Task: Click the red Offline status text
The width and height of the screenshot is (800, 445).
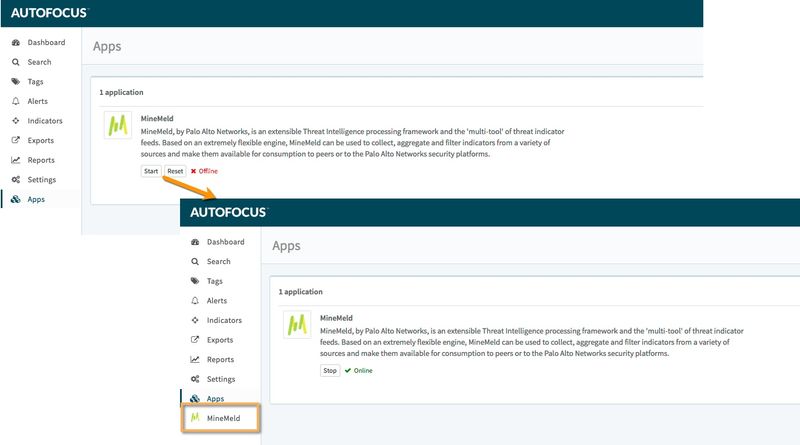Action: [x=208, y=171]
